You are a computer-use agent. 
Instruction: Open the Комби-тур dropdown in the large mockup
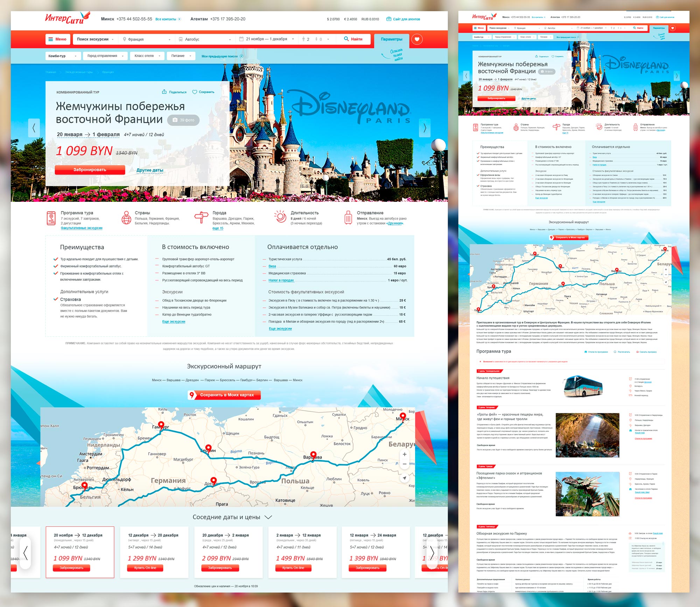point(63,56)
